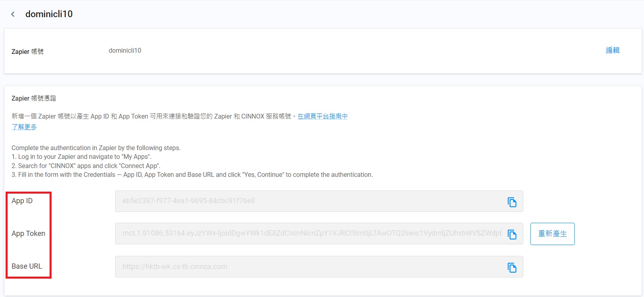The height and width of the screenshot is (297, 644).
Task: Copy the App Token value
Action: tap(512, 234)
